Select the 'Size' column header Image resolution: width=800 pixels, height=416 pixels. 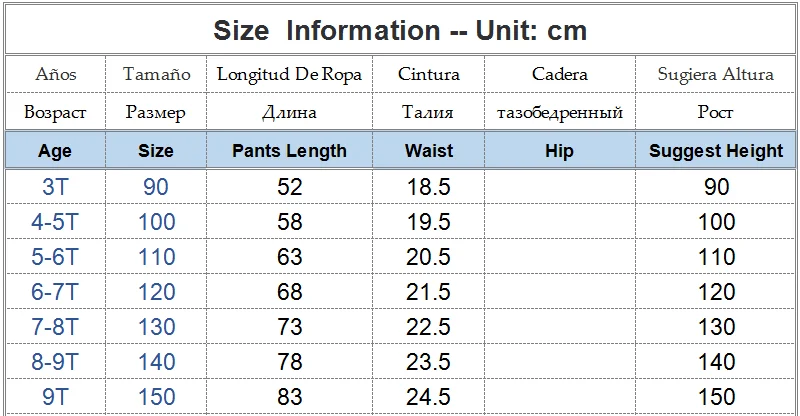coord(156,151)
